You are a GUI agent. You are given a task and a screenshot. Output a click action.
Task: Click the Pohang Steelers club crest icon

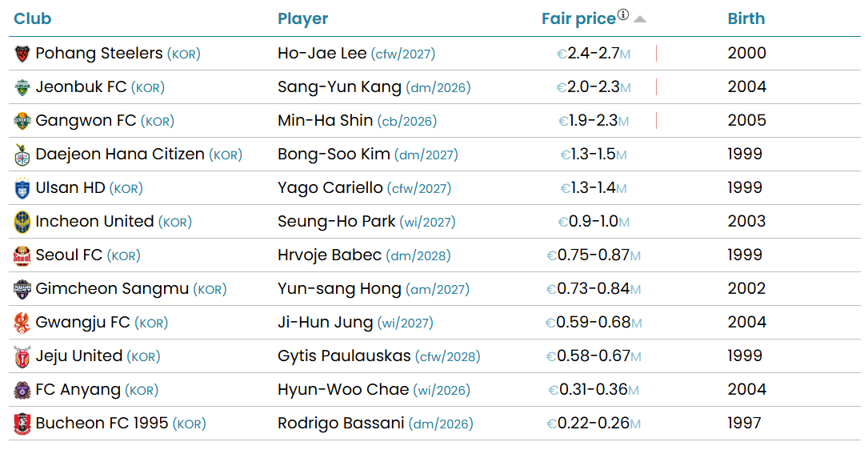(x=22, y=54)
